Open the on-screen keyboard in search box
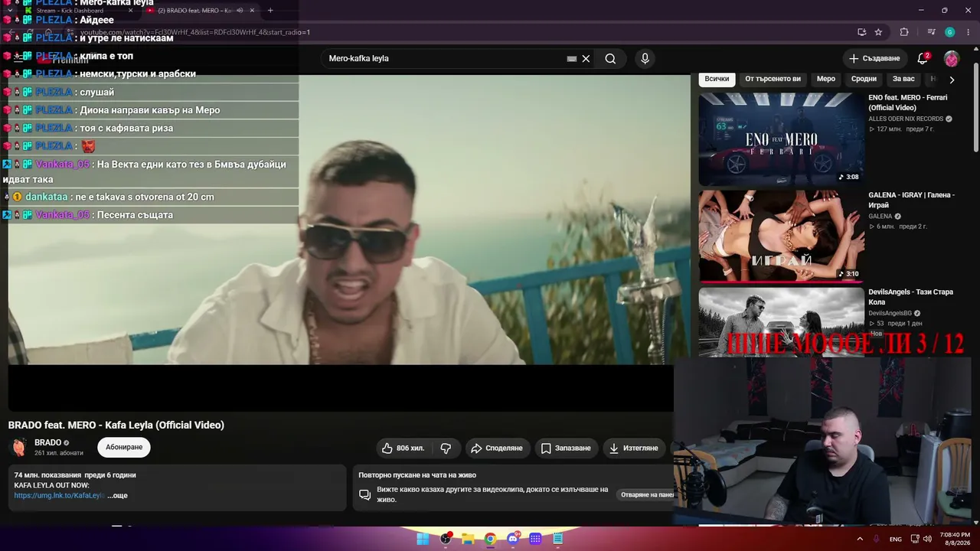Viewport: 980px width, 551px height. click(x=572, y=59)
